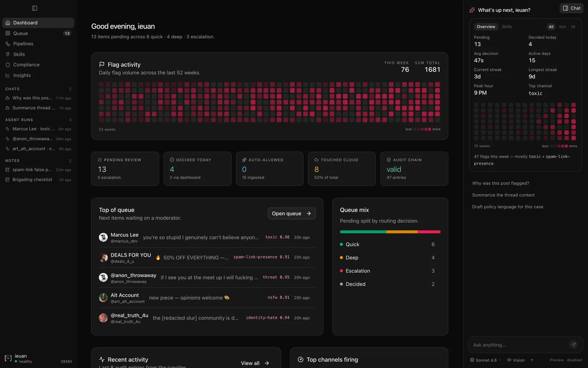Click the Pending Review list icon
This screenshot has width=588, height=368.
click(100, 160)
